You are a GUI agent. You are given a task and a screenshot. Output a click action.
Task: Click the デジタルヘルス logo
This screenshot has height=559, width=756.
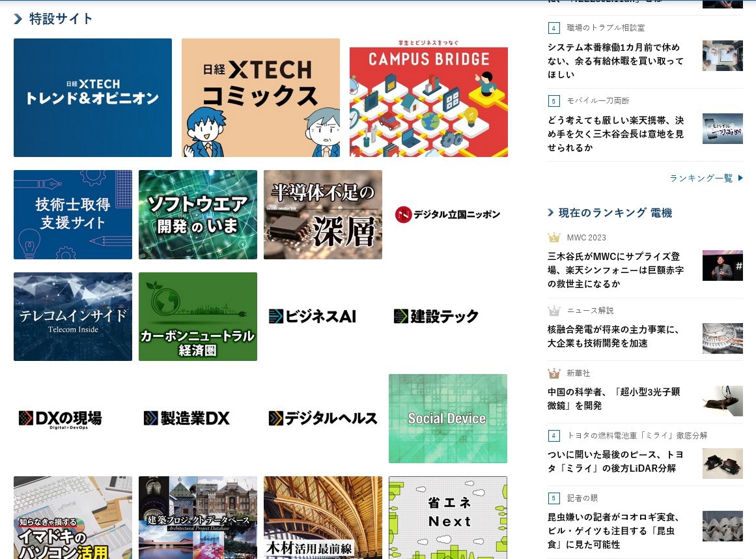[323, 418]
